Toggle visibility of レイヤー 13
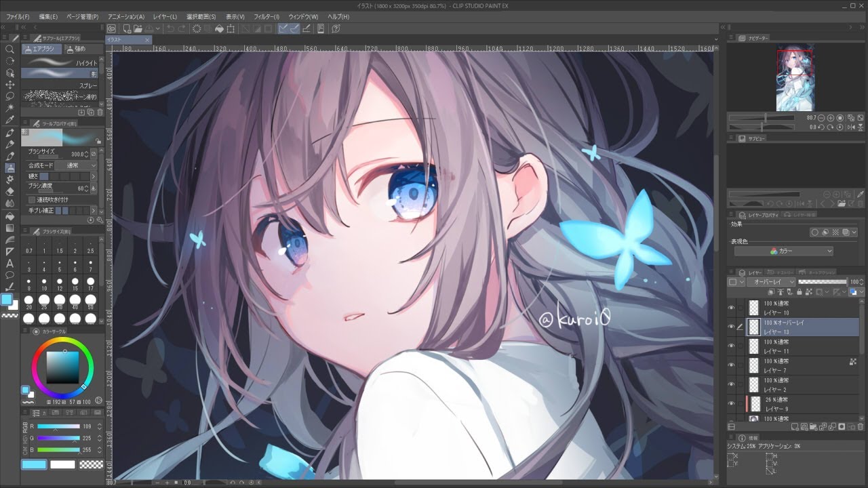The height and width of the screenshot is (488, 868). coord(731,327)
